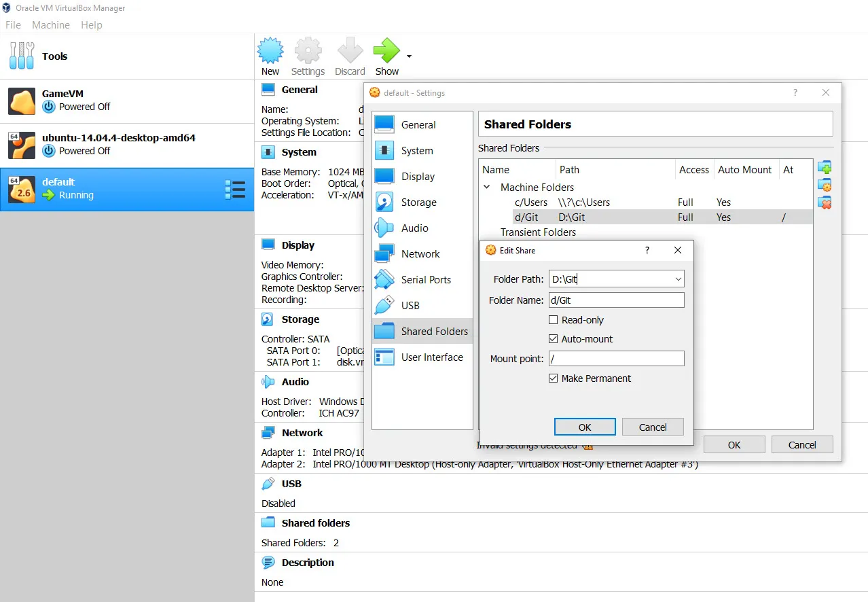Click the Audio speaker icon in settings

point(384,228)
